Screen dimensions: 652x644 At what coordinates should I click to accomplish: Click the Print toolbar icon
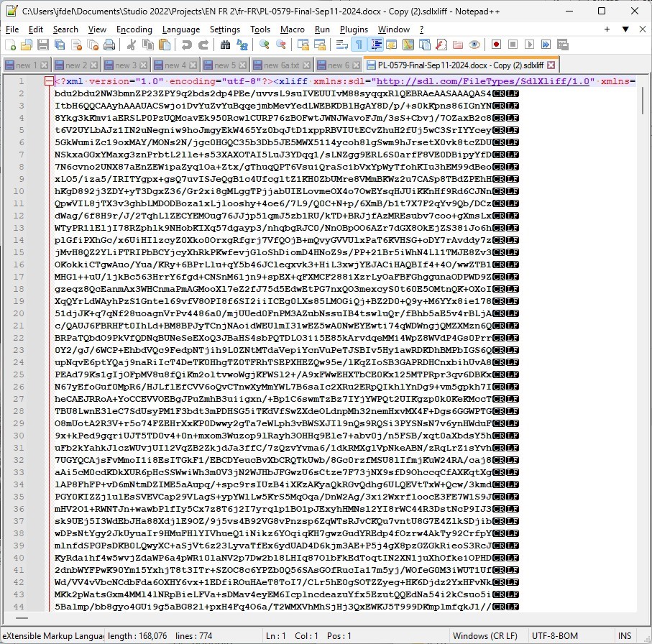tap(109, 45)
